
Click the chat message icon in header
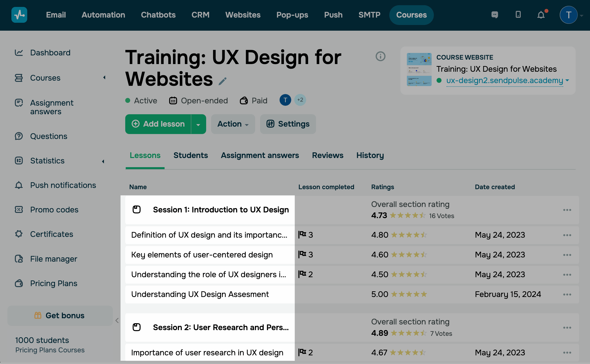[494, 15]
